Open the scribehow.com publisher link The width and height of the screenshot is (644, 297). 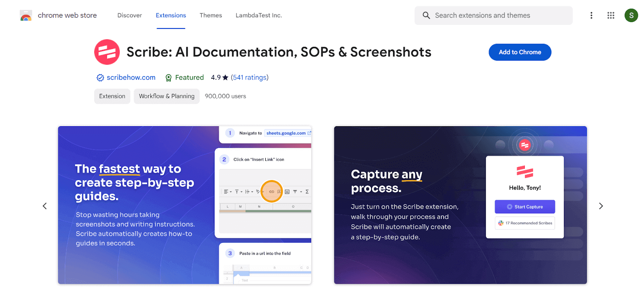point(131,78)
